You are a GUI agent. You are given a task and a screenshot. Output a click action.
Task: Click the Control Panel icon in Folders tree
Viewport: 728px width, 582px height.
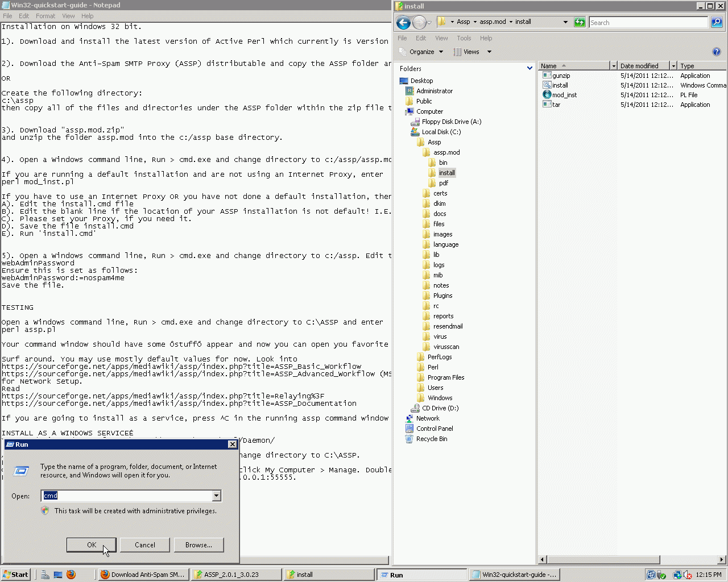point(409,429)
